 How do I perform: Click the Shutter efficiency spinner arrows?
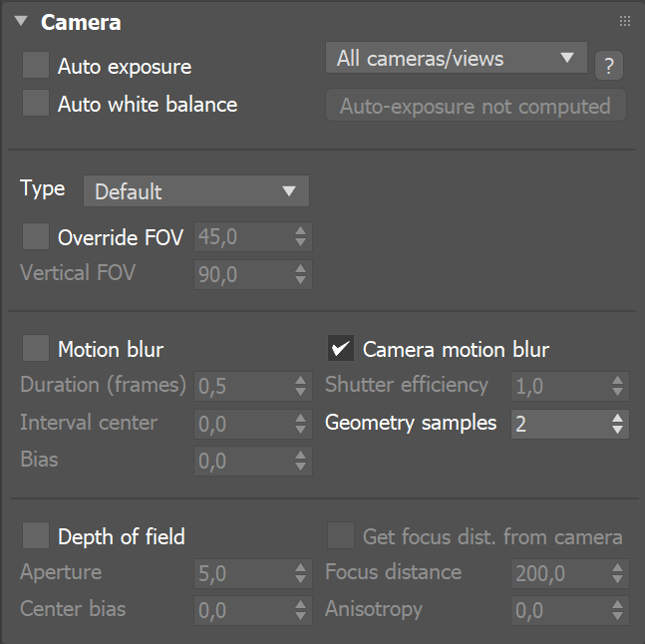pyautogui.click(x=617, y=386)
